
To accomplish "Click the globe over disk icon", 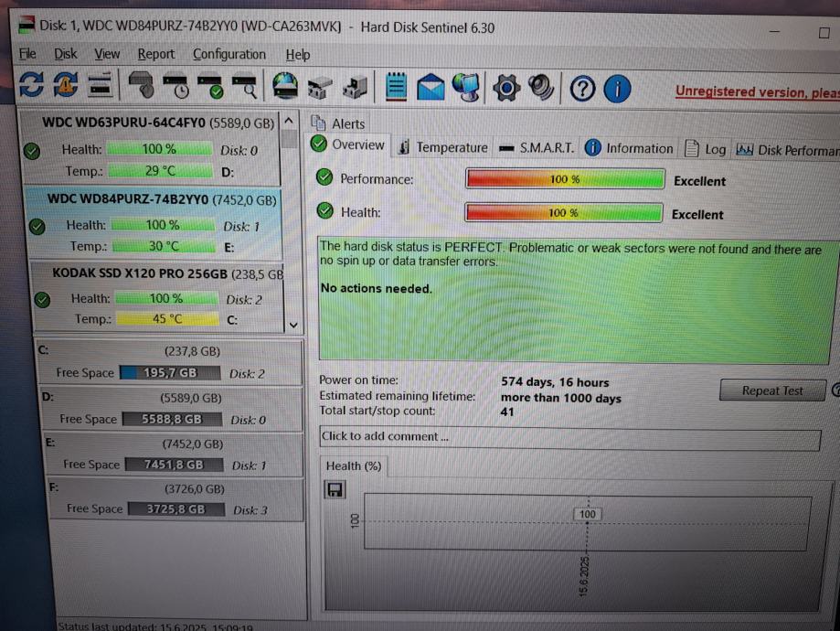I will coord(285,86).
